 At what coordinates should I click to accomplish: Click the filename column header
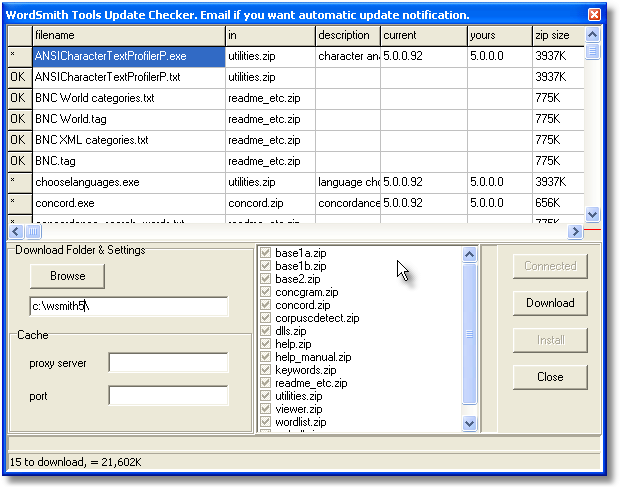[x=129, y=35]
